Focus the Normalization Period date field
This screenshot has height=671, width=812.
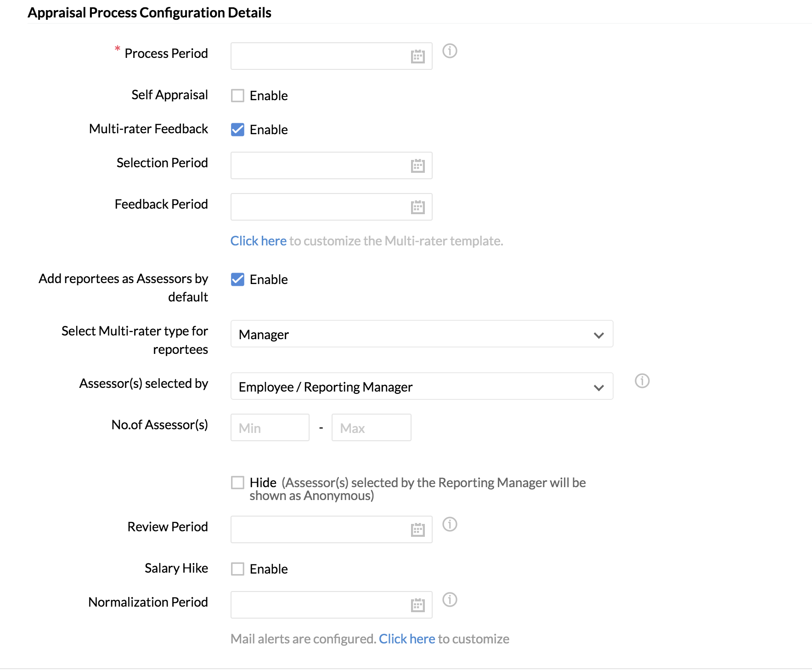(331, 605)
